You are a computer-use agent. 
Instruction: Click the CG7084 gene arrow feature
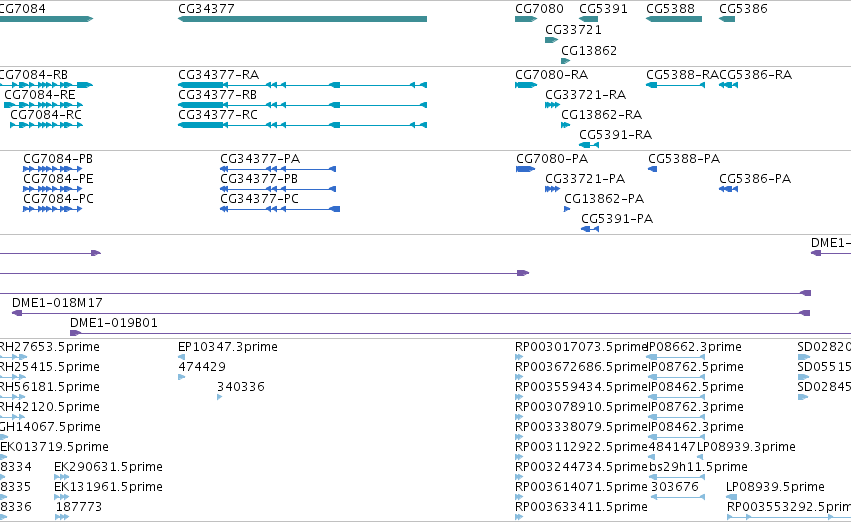click(x=47, y=19)
